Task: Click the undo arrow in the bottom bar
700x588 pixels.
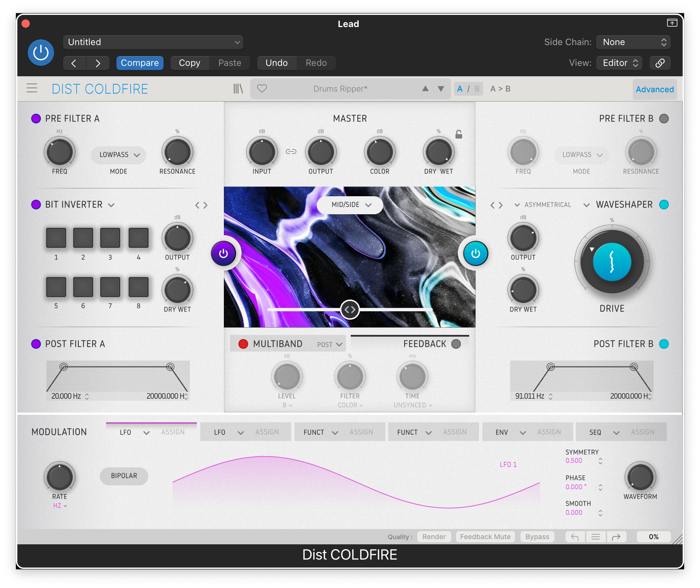Action: click(x=575, y=537)
